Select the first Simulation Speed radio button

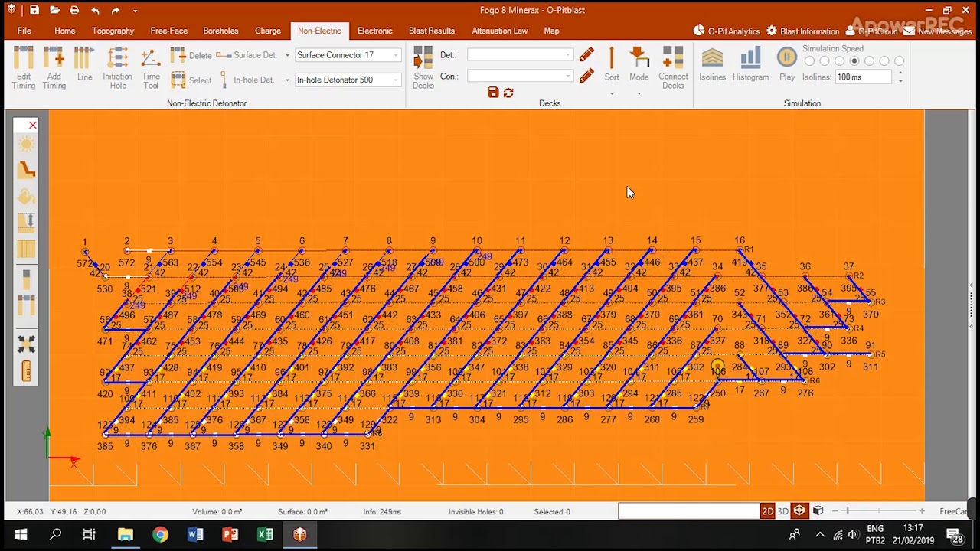809,61
